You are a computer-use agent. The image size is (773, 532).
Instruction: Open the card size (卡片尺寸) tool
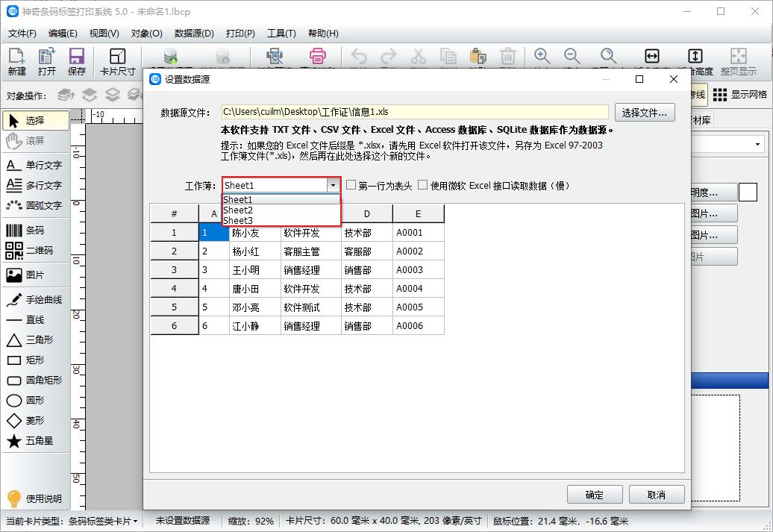[118, 62]
